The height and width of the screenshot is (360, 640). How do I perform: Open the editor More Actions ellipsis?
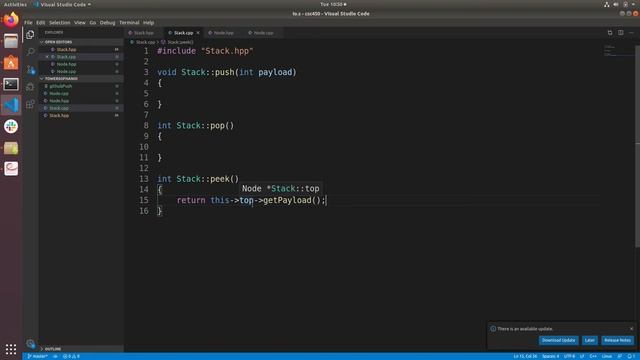[631, 33]
